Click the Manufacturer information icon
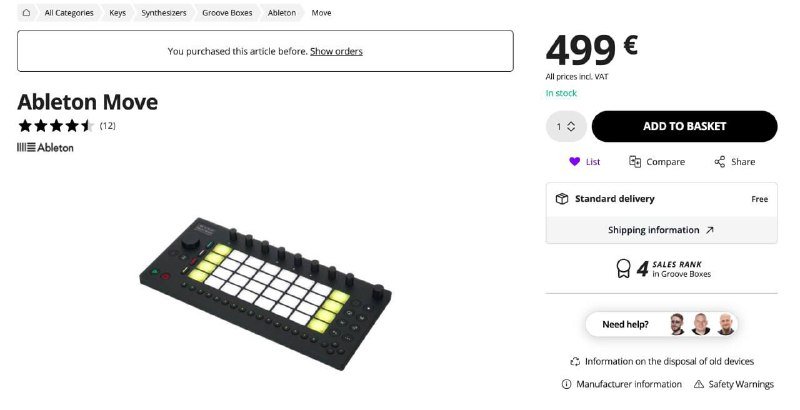800x410 pixels. (567, 384)
